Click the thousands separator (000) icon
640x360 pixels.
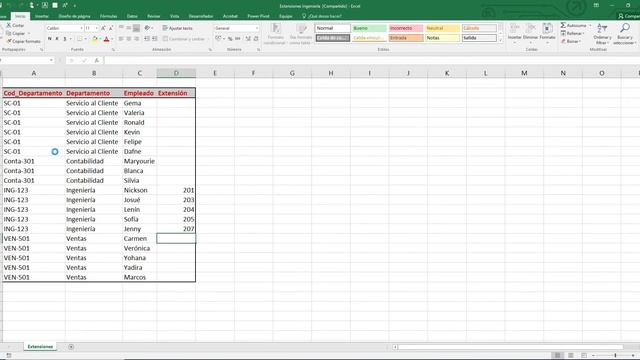[238, 39]
